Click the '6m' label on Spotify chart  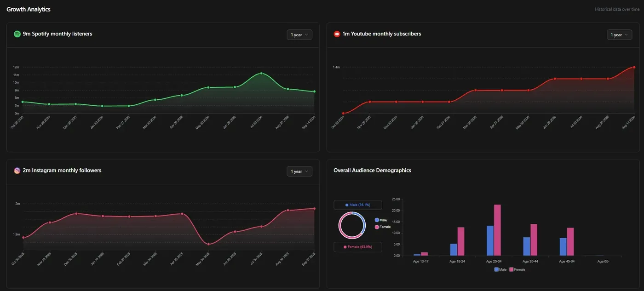pos(17,113)
